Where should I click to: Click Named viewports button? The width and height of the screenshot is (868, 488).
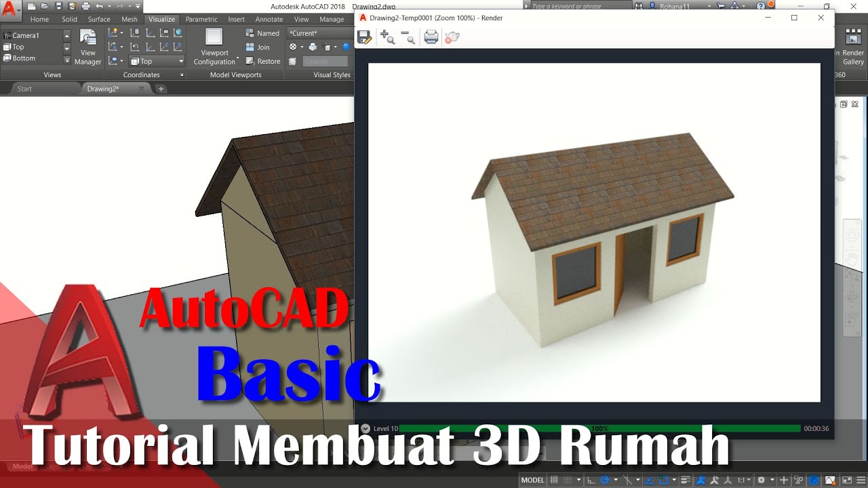[263, 33]
